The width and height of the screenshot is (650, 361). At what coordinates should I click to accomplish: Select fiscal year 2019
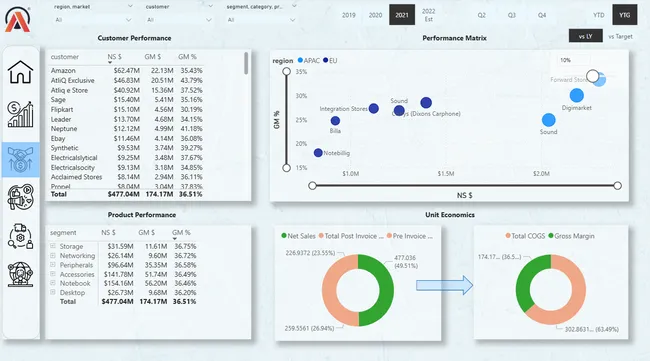coord(349,15)
